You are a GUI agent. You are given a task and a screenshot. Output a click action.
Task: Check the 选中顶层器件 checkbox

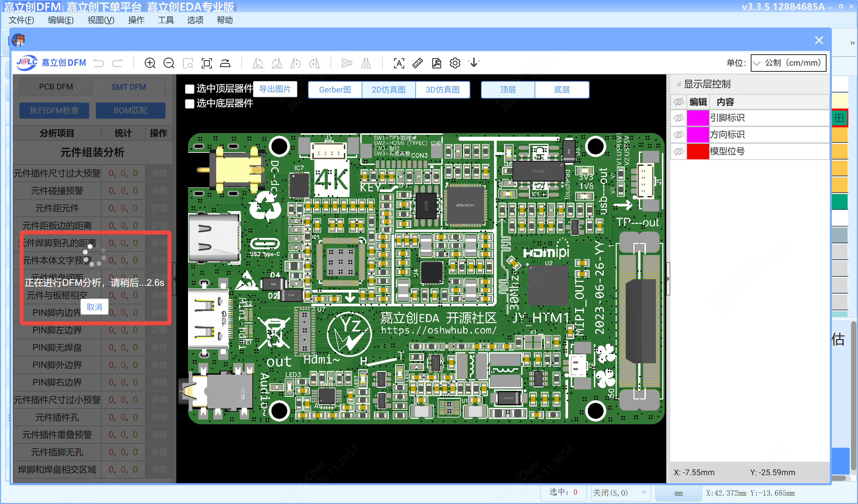189,89
